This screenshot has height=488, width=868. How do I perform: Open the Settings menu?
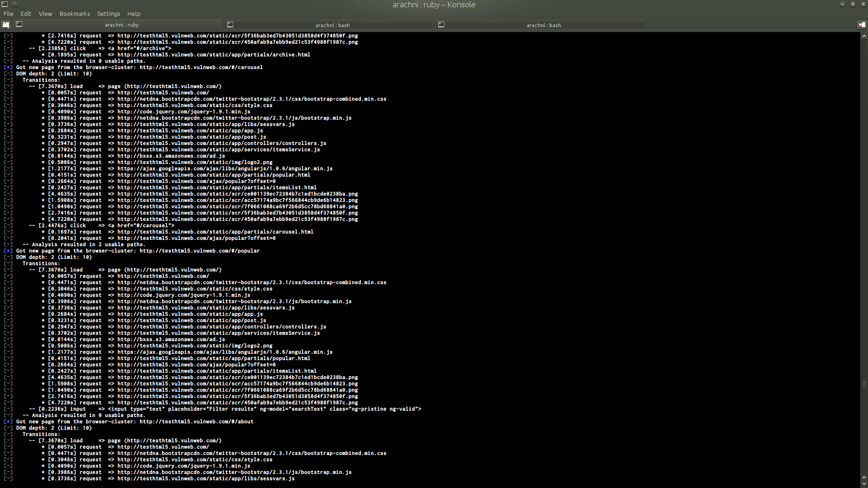pyautogui.click(x=108, y=14)
